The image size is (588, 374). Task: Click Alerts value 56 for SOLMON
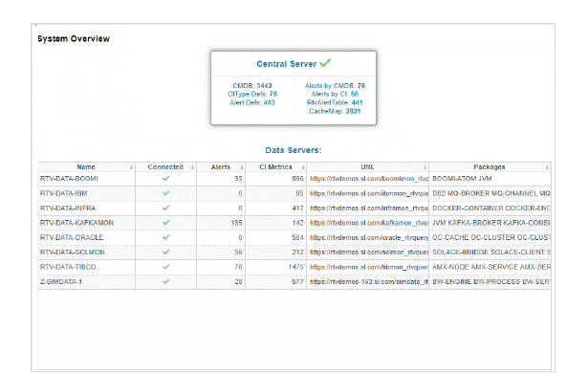point(238,253)
